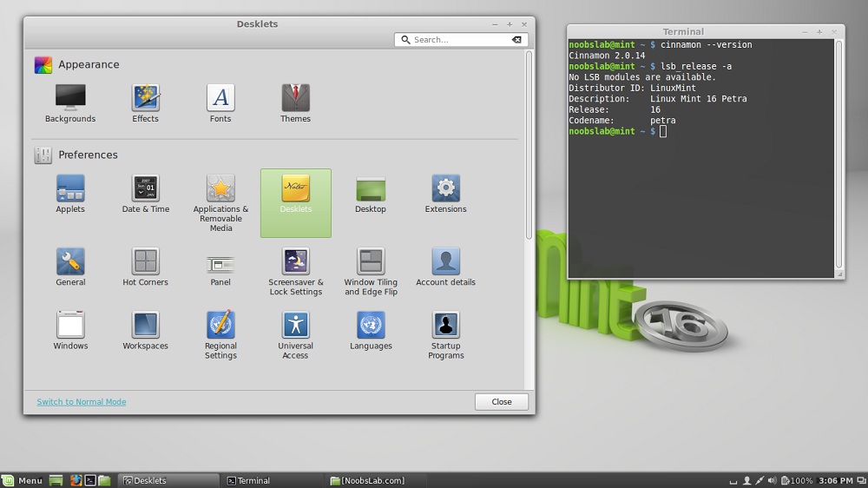
Task: Open Hot Corners settings
Action: coord(145,261)
